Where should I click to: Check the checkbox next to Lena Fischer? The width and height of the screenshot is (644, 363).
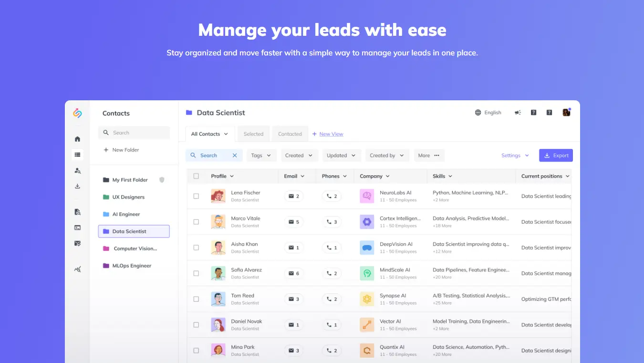click(x=196, y=196)
